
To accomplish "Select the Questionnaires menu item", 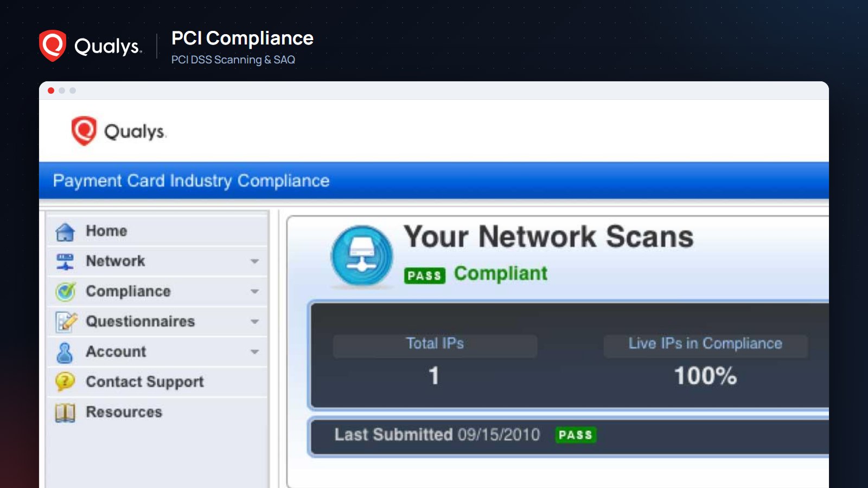I will (x=157, y=322).
